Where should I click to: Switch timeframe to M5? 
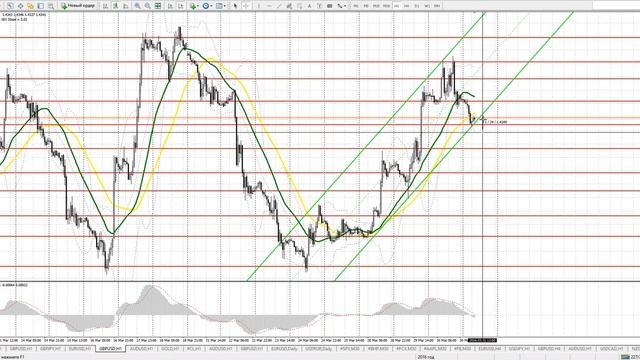tap(366, 6)
